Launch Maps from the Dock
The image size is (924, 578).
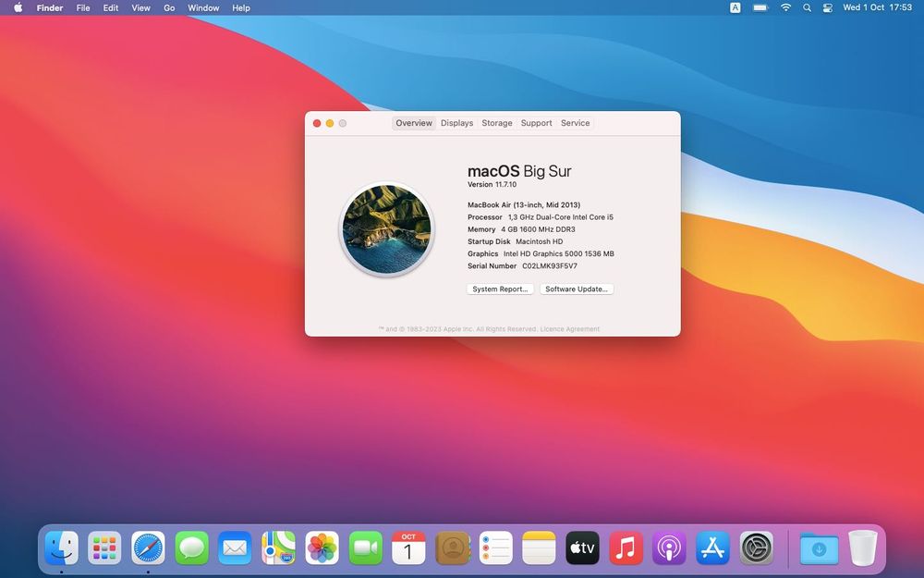[278, 547]
